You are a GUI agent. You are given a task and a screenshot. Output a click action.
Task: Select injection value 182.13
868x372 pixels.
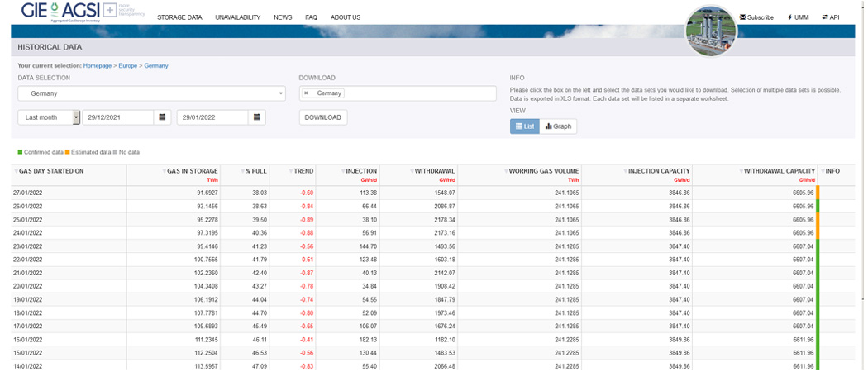click(x=368, y=339)
